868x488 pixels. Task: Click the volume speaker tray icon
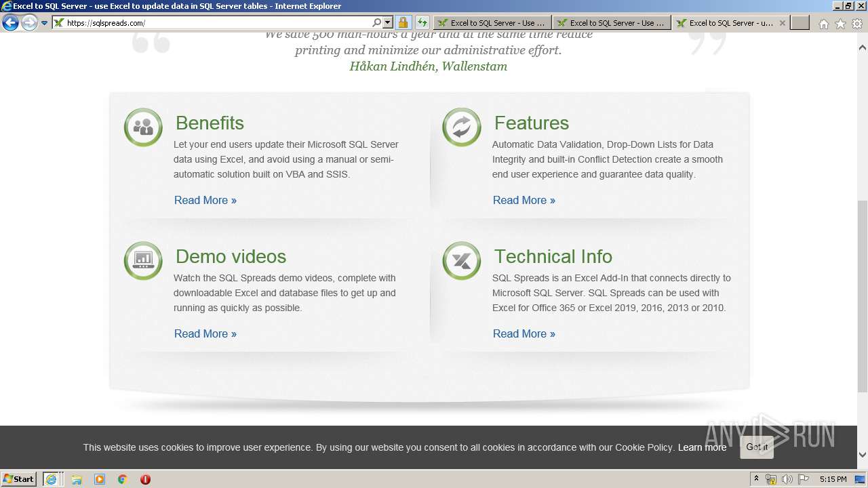(787, 479)
